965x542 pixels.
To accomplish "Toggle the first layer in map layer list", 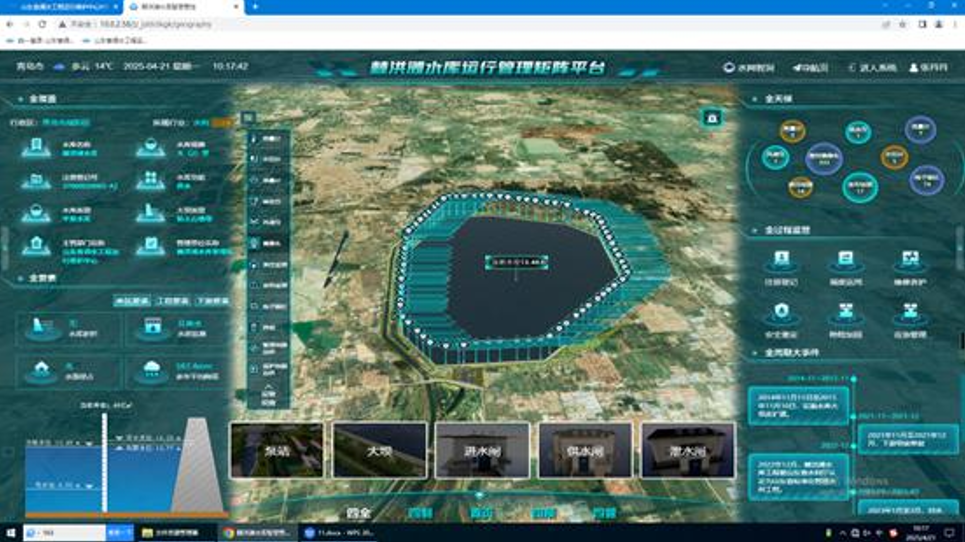I will pyautogui.click(x=269, y=139).
